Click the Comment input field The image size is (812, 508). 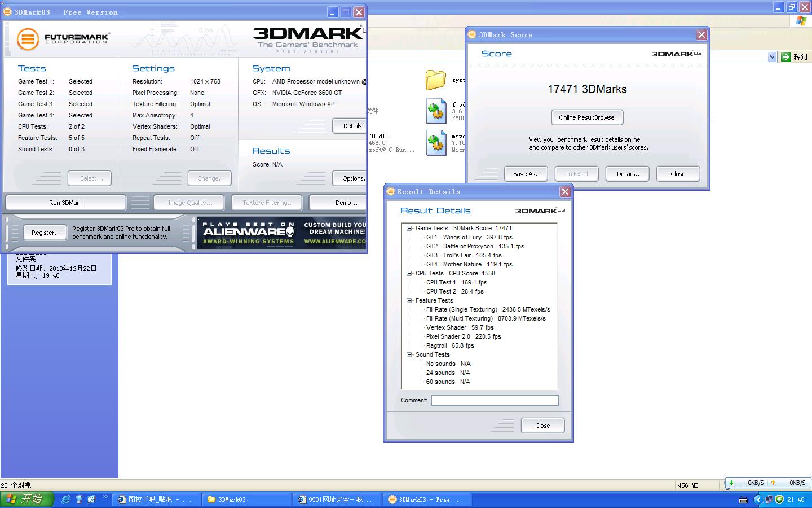(495, 400)
